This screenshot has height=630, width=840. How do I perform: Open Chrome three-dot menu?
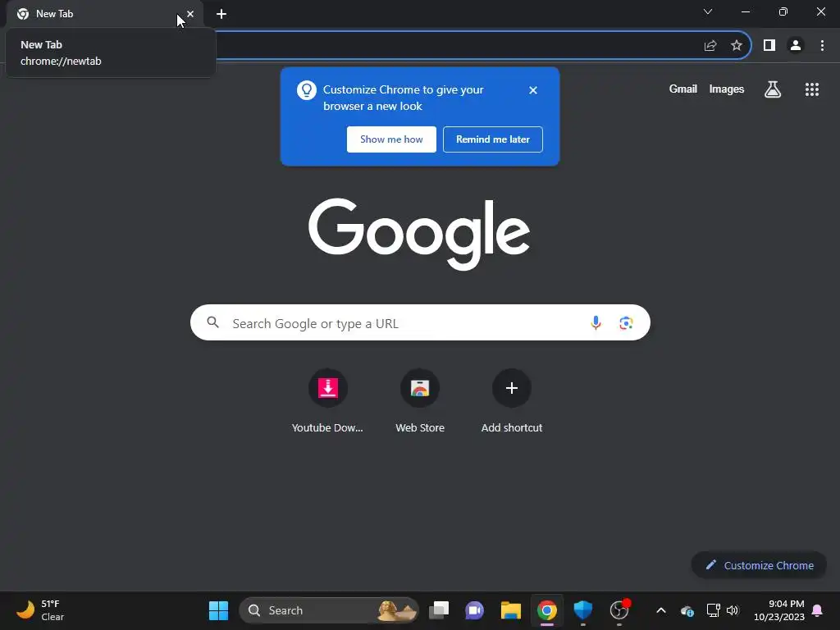pos(822,46)
